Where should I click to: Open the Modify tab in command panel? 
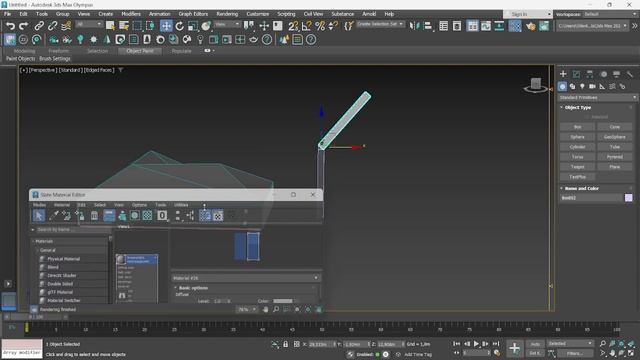(576, 74)
